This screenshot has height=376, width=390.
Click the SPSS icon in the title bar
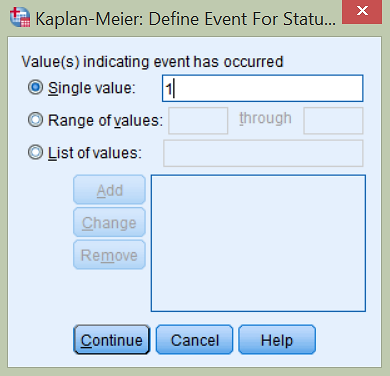(20, 17)
